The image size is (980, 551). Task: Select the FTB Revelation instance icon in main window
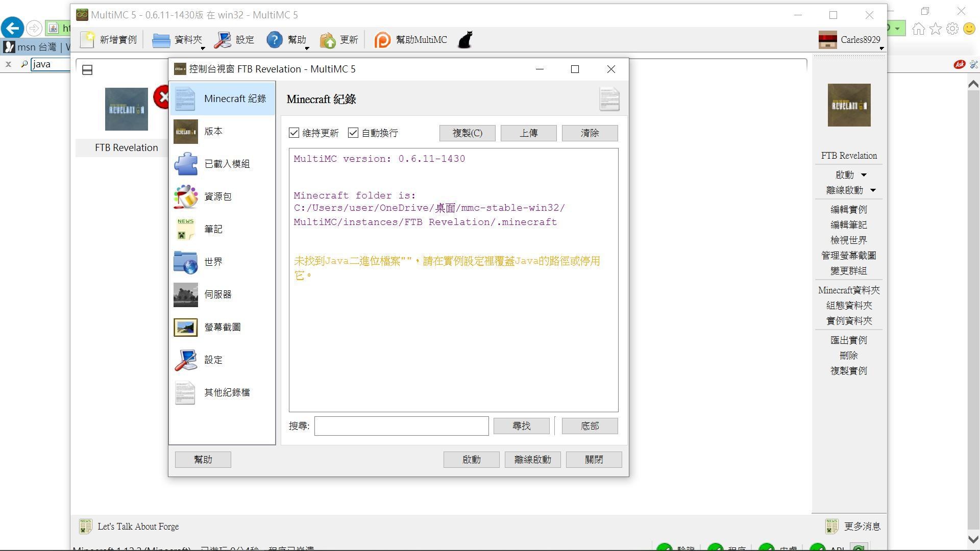(127, 109)
